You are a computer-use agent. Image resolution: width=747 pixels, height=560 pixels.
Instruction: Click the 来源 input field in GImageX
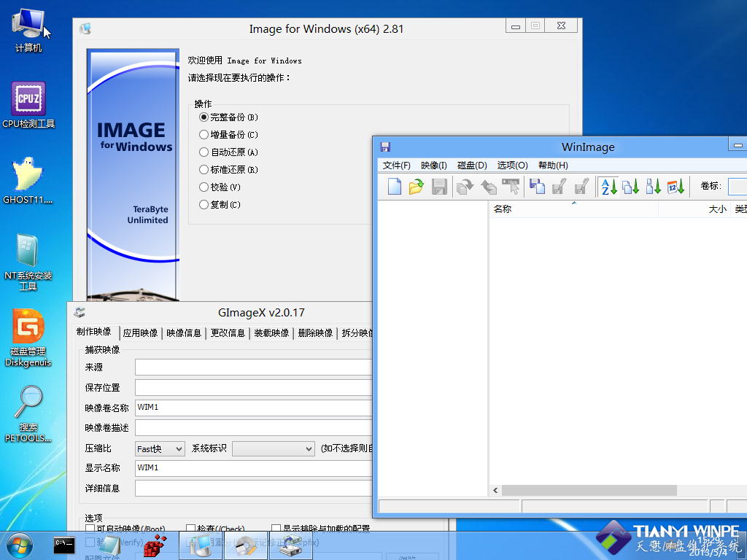[253, 367]
